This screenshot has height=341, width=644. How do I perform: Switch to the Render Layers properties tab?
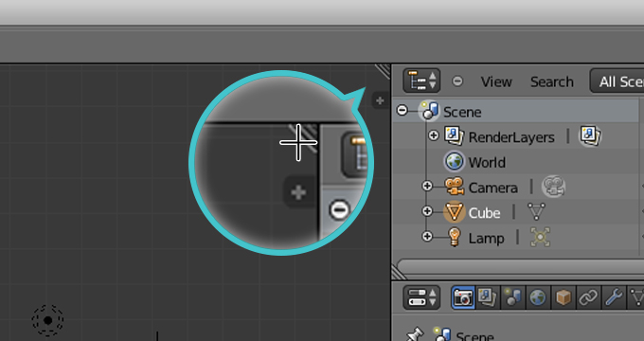click(488, 297)
